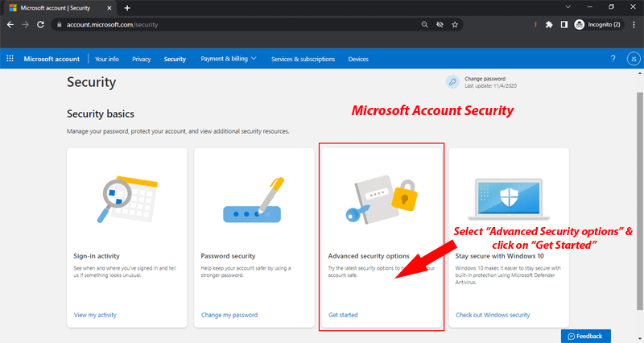Image resolution: width=644 pixels, height=343 pixels.
Task: Click the Change password link
Action: pyautogui.click(x=485, y=78)
